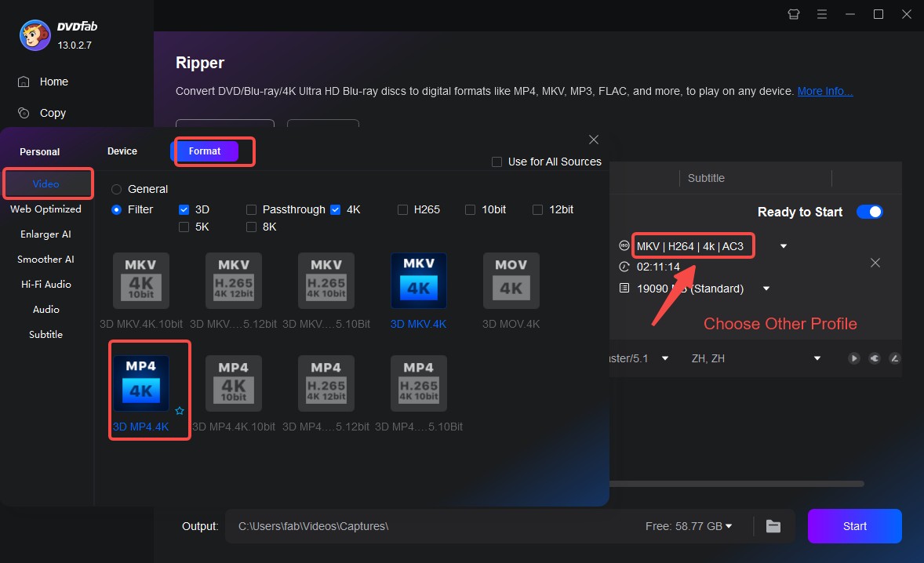
Task: Select Video in the format sidebar
Action: [46, 183]
